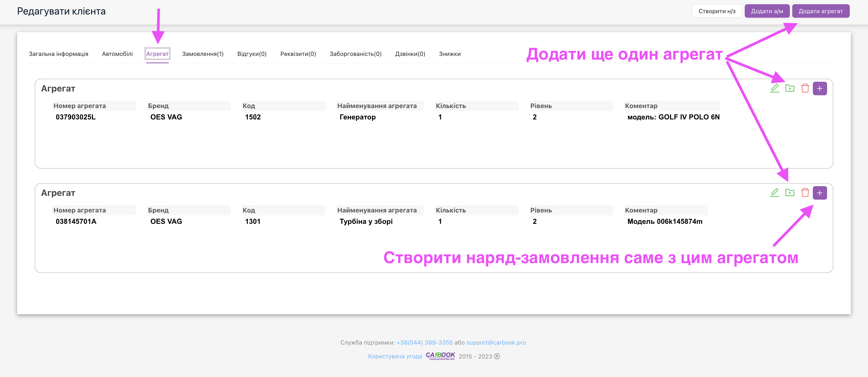Select the Реквізити(0) tab
The height and width of the screenshot is (377, 868).
(298, 54)
